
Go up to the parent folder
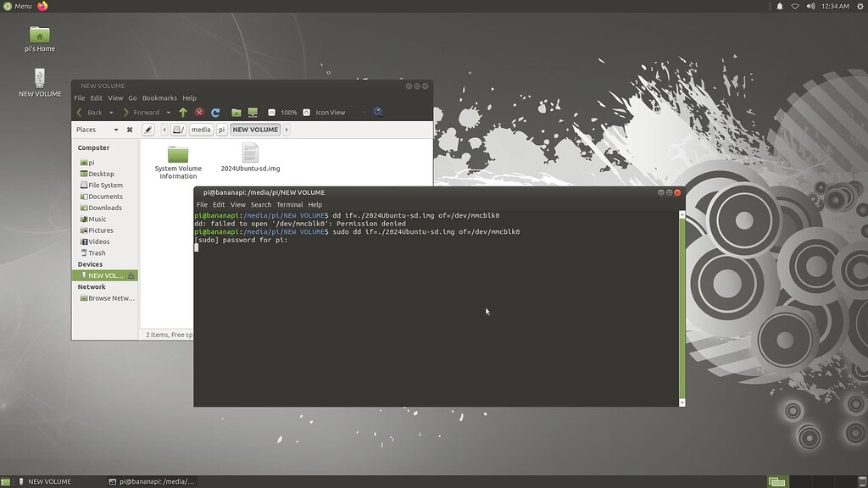pyautogui.click(x=183, y=112)
